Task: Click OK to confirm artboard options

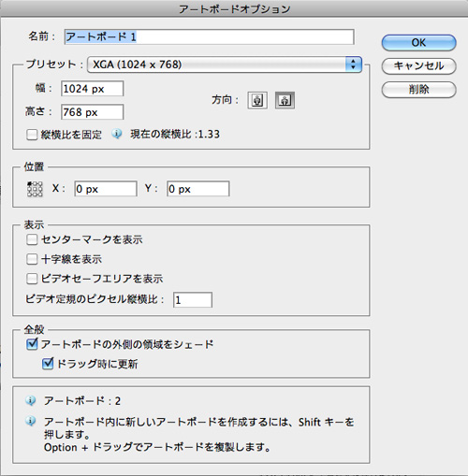Action: click(419, 43)
